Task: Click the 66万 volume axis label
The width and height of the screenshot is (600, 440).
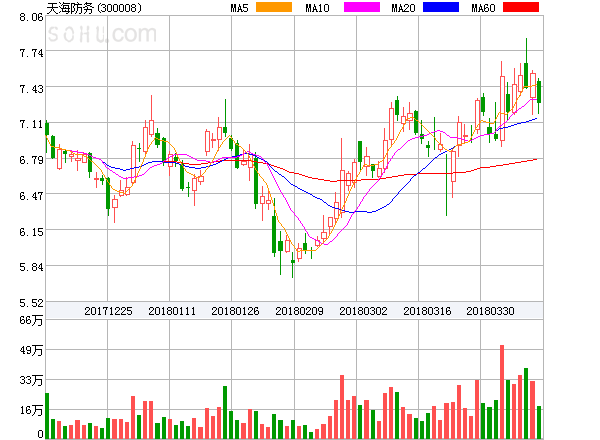Action: tap(31, 320)
